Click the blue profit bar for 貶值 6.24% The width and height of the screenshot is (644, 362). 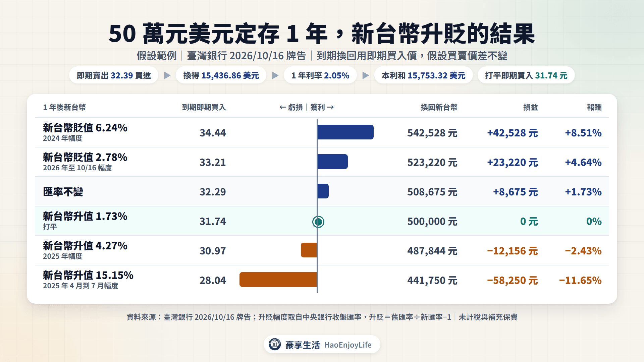click(x=345, y=132)
